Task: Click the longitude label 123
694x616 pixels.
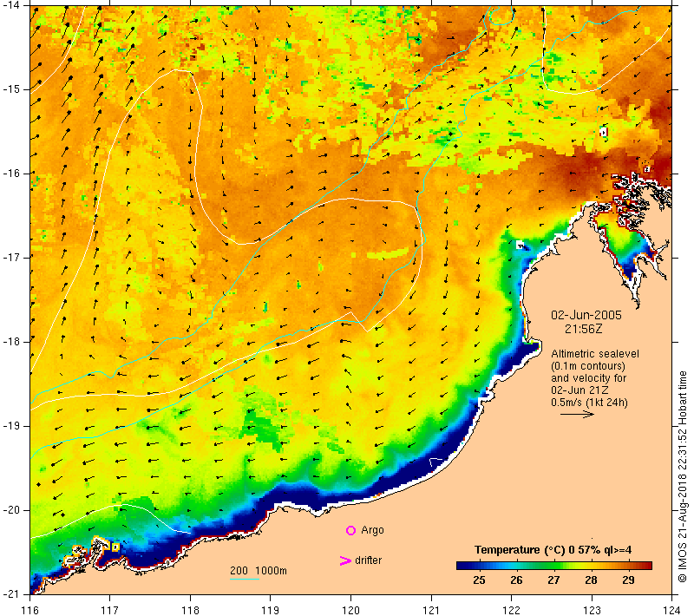Action: (592, 610)
